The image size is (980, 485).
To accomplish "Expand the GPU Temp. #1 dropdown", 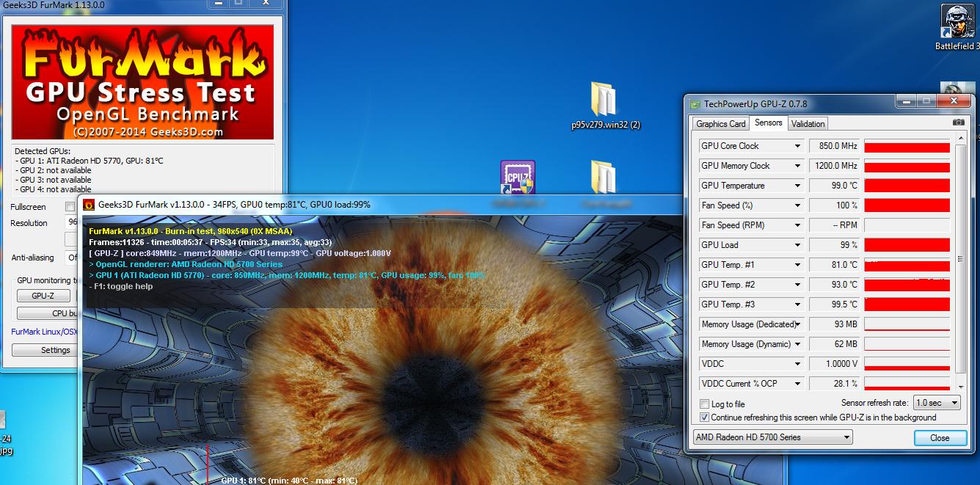I will pyautogui.click(x=797, y=265).
